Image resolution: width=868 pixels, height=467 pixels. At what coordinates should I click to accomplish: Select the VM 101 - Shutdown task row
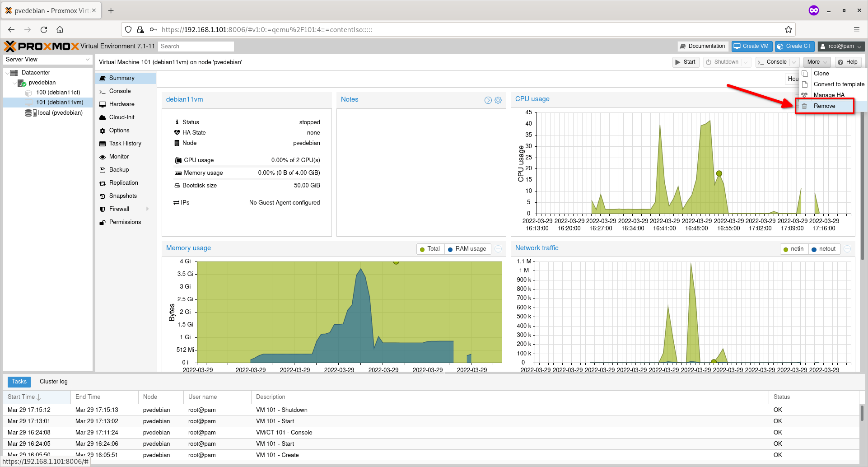pyautogui.click(x=431, y=410)
